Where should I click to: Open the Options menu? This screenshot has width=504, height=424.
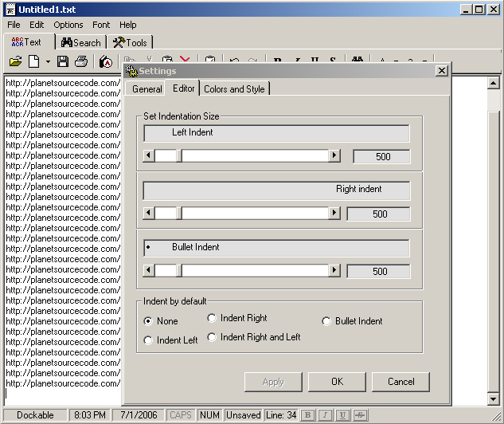coord(68,25)
